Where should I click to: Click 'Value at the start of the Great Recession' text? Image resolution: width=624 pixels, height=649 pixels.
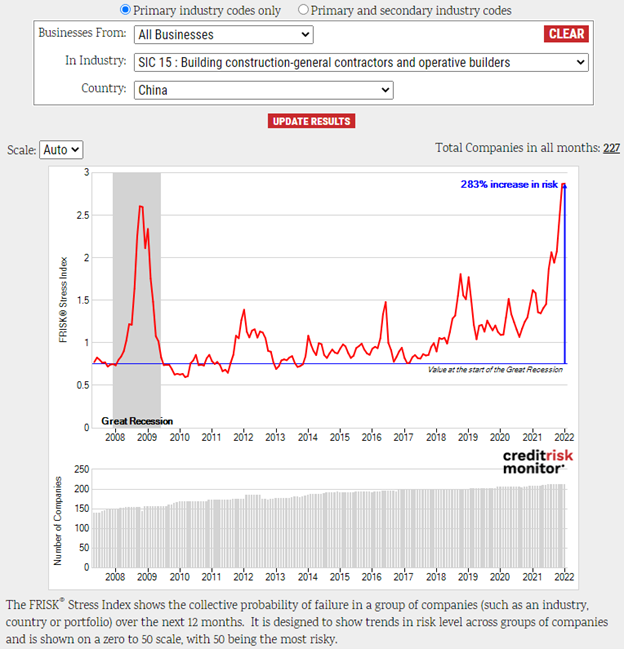(495, 370)
